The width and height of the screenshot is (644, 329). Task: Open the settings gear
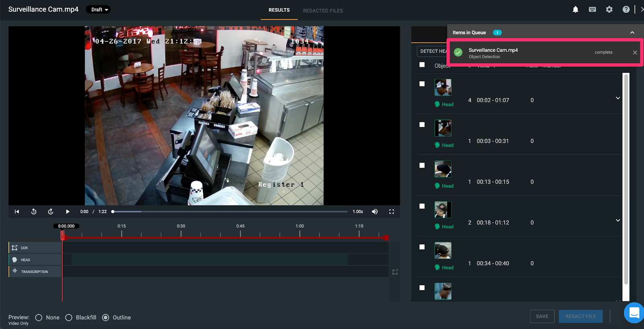tap(609, 10)
